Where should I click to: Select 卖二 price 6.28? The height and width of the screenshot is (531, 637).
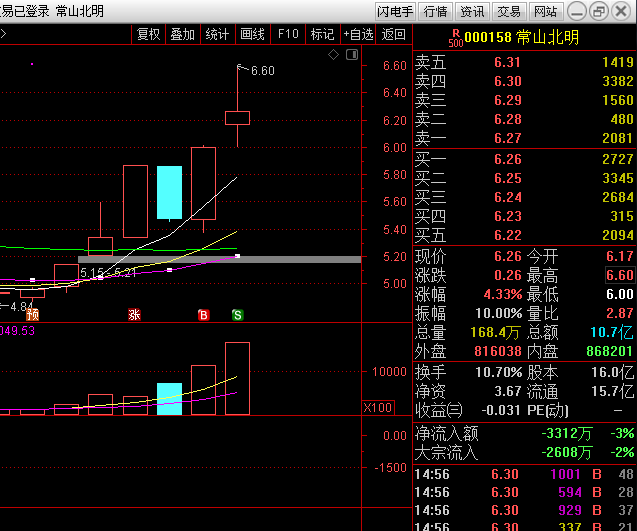[x=507, y=119]
